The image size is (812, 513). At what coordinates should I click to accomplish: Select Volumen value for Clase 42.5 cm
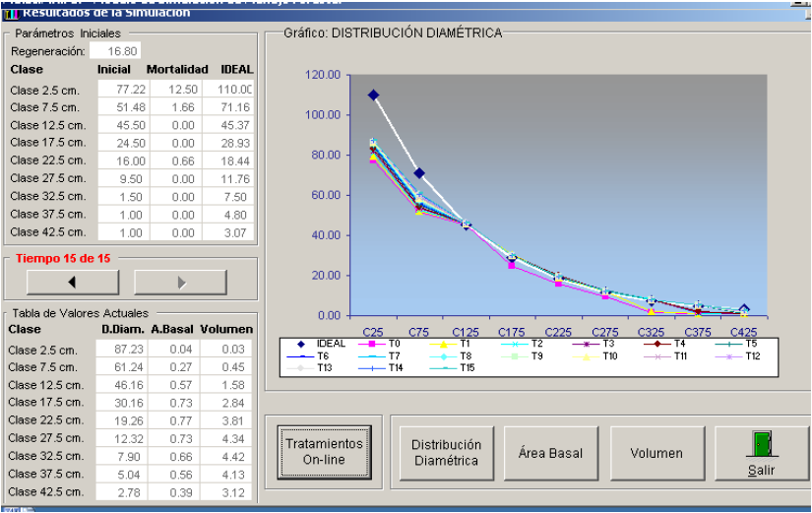point(228,491)
